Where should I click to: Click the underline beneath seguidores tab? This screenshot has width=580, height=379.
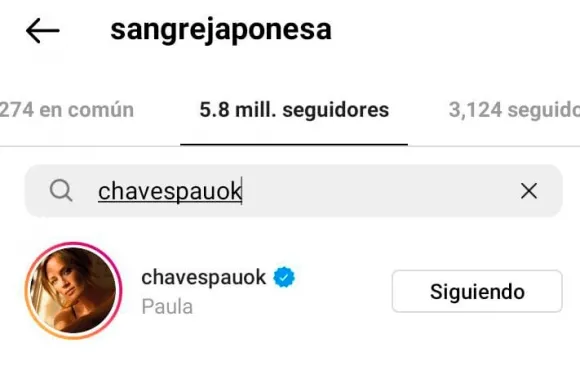coord(294,145)
